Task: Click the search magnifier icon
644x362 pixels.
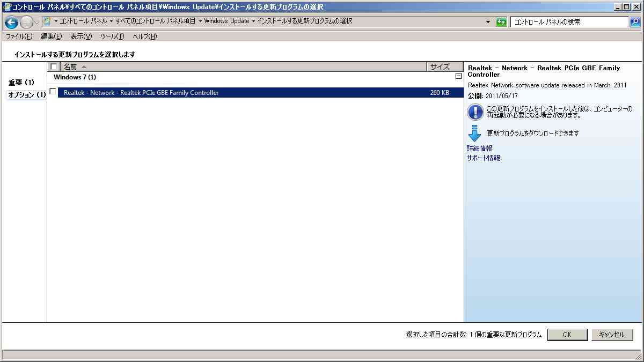Action: (635, 22)
